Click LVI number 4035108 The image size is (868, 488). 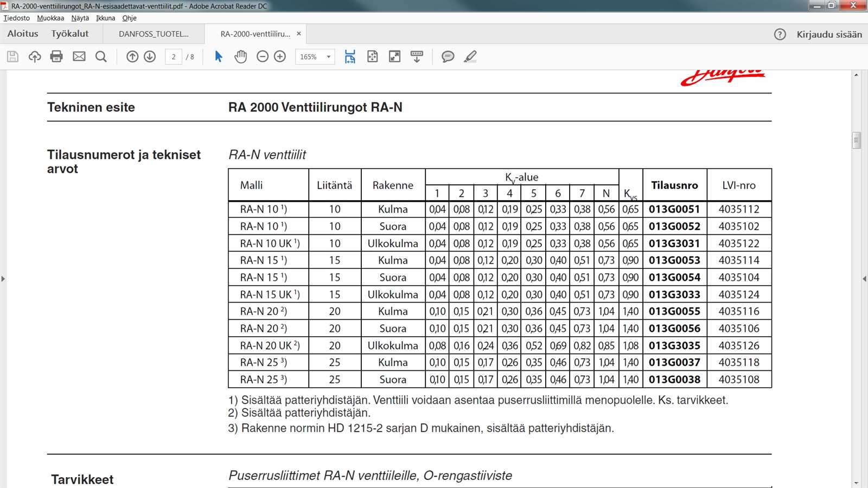point(739,380)
